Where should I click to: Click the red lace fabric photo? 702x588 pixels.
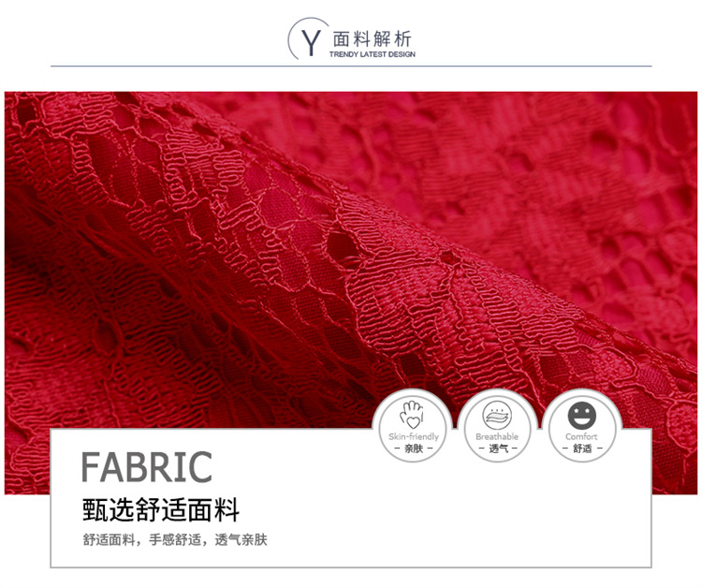(351, 259)
